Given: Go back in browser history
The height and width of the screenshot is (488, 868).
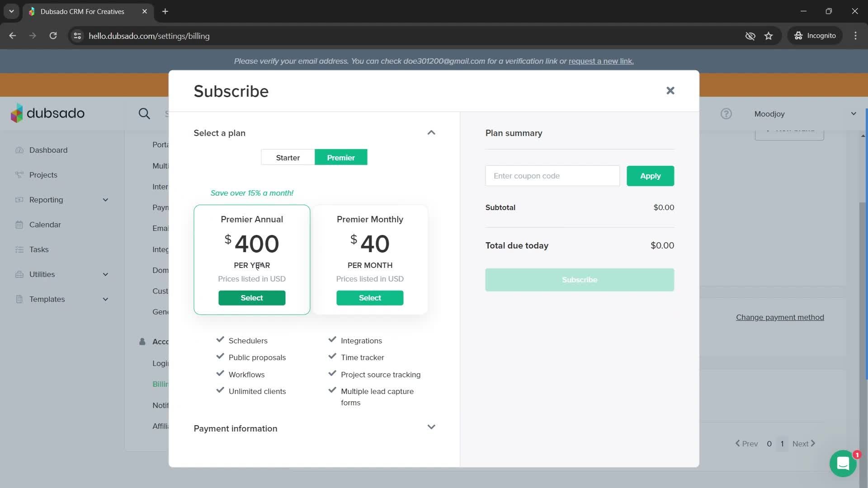Looking at the screenshot, I should pos(13,36).
